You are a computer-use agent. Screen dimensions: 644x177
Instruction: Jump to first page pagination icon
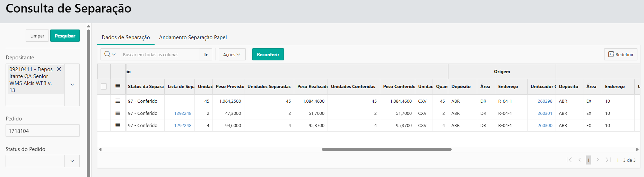coord(569,160)
